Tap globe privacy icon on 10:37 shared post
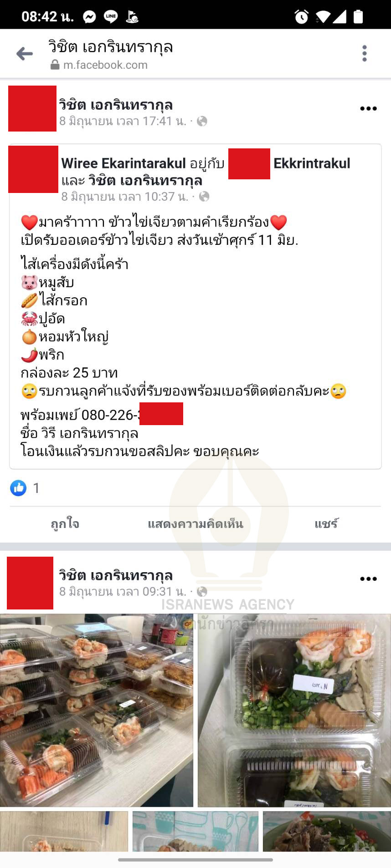This screenshot has height=868, width=391. (x=204, y=196)
